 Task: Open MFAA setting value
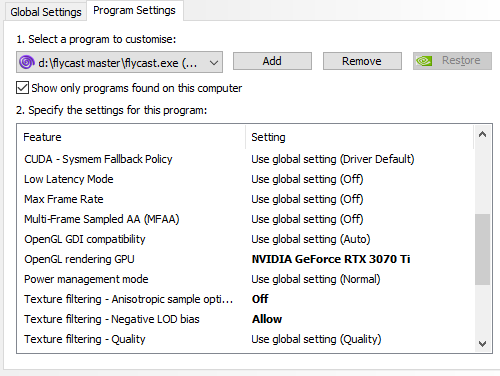click(307, 219)
